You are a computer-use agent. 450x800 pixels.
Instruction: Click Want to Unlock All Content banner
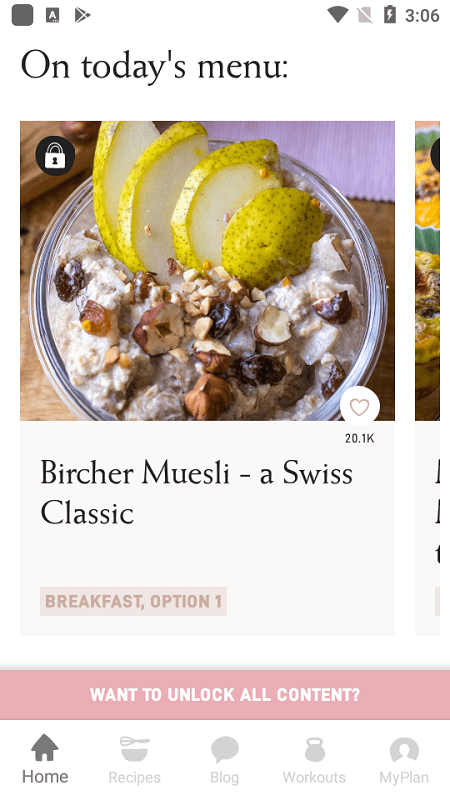(x=225, y=695)
